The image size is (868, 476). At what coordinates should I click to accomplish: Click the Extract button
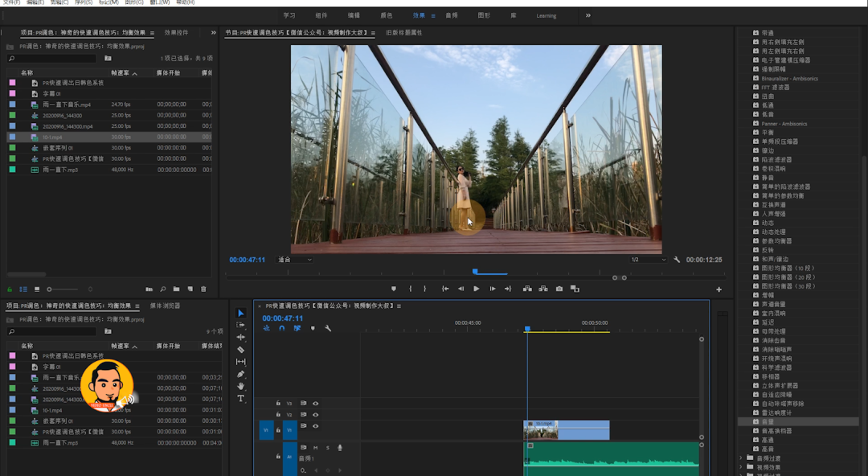(x=543, y=289)
